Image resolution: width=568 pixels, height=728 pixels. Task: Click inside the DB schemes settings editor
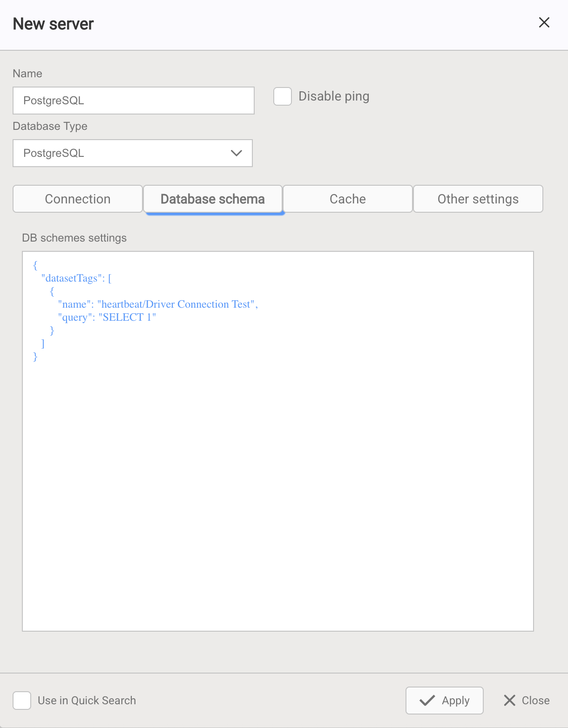[x=278, y=441]
